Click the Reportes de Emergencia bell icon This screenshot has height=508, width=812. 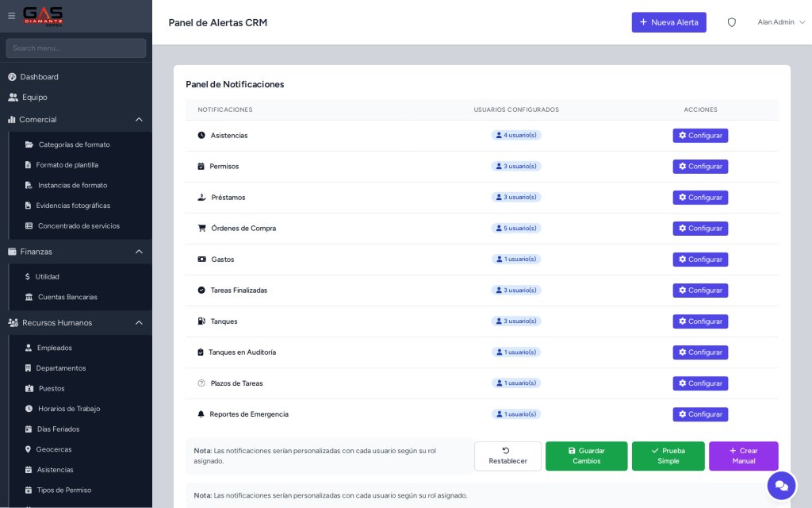(201, 414)
